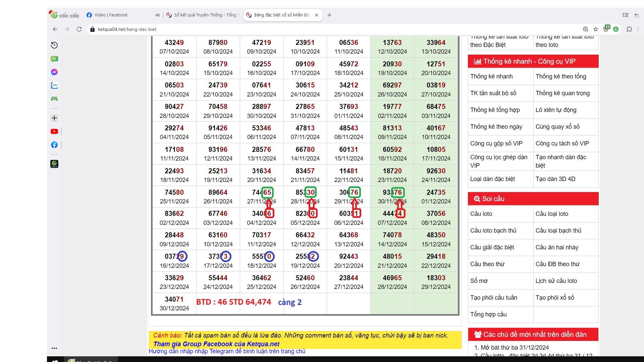Open the Cầu loto bạch thủ link
The width and height of the screenshot is (644, 362).
click(493, 231)
